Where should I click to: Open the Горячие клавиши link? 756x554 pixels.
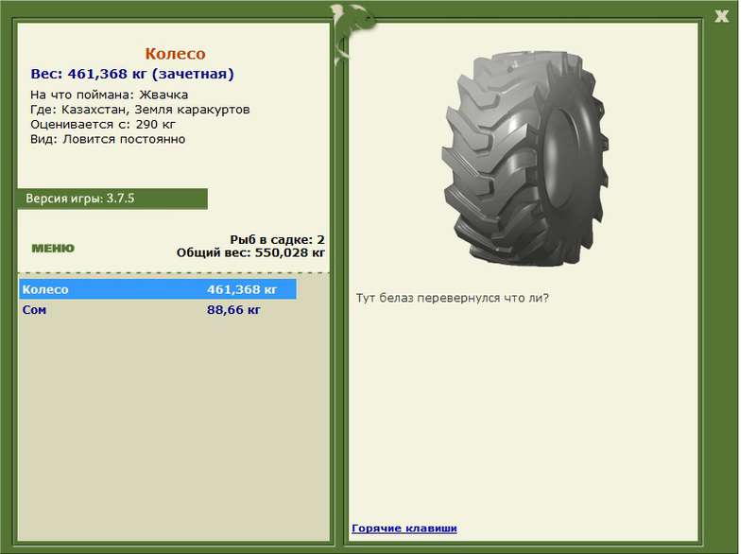point(404,528)
